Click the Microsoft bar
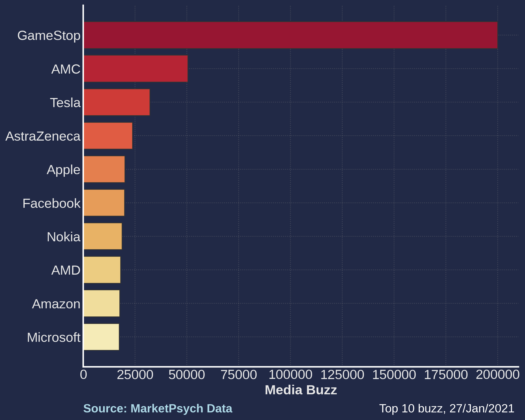525x420 pixels. pyautogui.click(x=101, y=337)
